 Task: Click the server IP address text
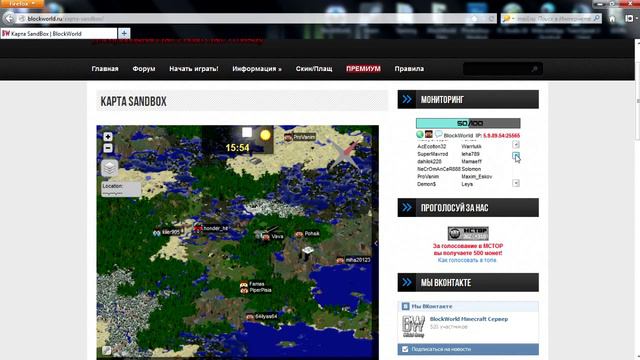pos(501,135)
